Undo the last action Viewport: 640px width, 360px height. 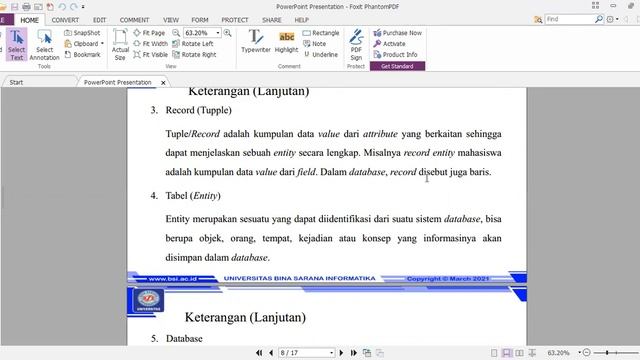[62, 7]
